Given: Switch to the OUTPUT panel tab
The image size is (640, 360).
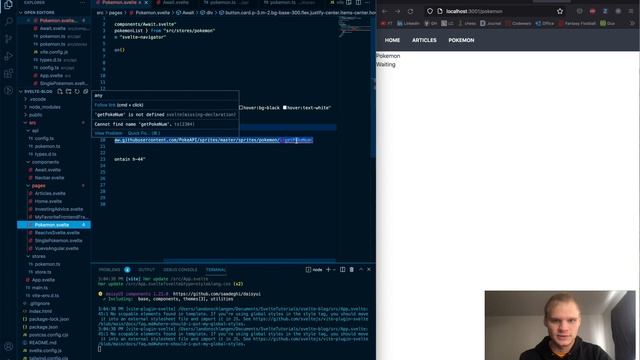Looking at the screenshot, I should pos(147,270).
